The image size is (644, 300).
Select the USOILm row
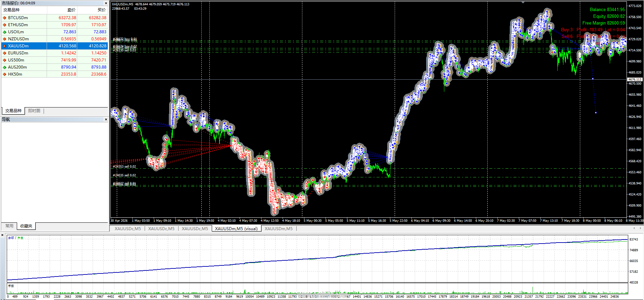(55, 32)
